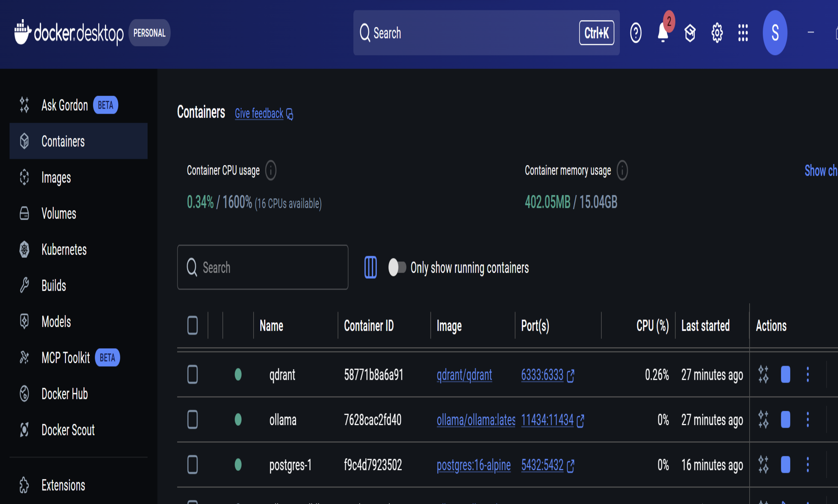Viewport: 838px width, 504px height.
Task: Click the manage columns icon
Action: coord(370,267)
